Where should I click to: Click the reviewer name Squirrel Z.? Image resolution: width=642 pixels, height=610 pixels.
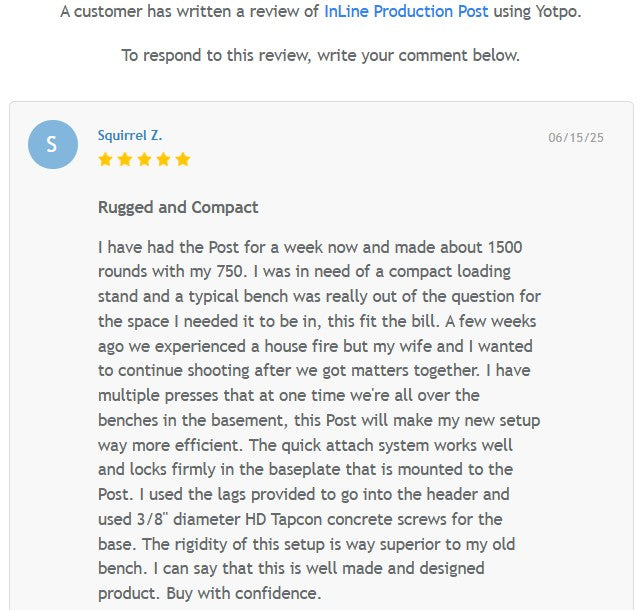tap(130, 135)
